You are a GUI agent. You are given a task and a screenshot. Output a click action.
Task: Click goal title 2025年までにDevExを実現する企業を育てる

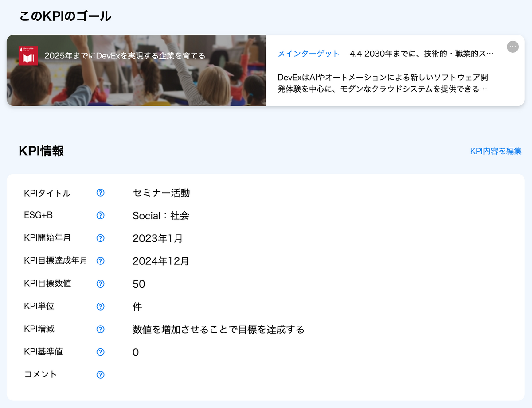pos(125,56)
